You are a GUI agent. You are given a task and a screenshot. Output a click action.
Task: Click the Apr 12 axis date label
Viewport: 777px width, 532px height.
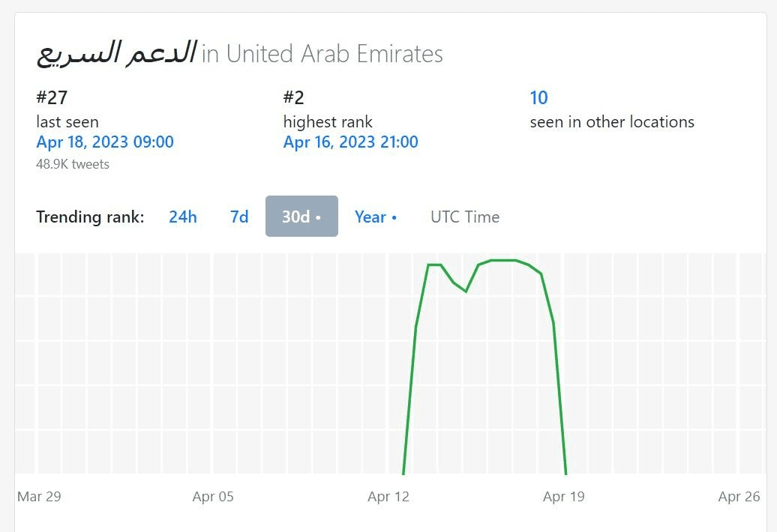388,496
